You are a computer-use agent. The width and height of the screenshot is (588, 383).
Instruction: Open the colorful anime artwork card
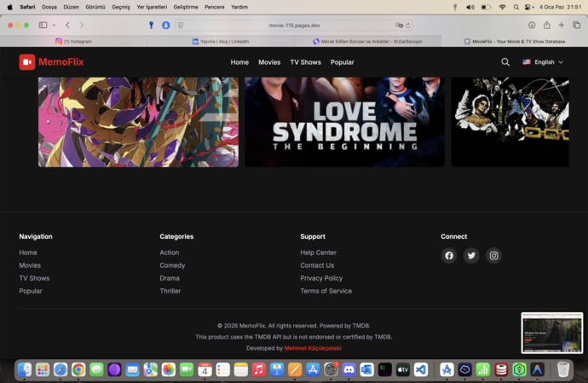click(138, 122)
